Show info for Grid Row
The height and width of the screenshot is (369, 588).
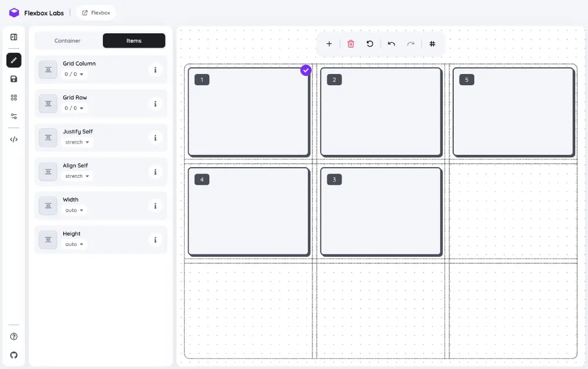point(155,103)
